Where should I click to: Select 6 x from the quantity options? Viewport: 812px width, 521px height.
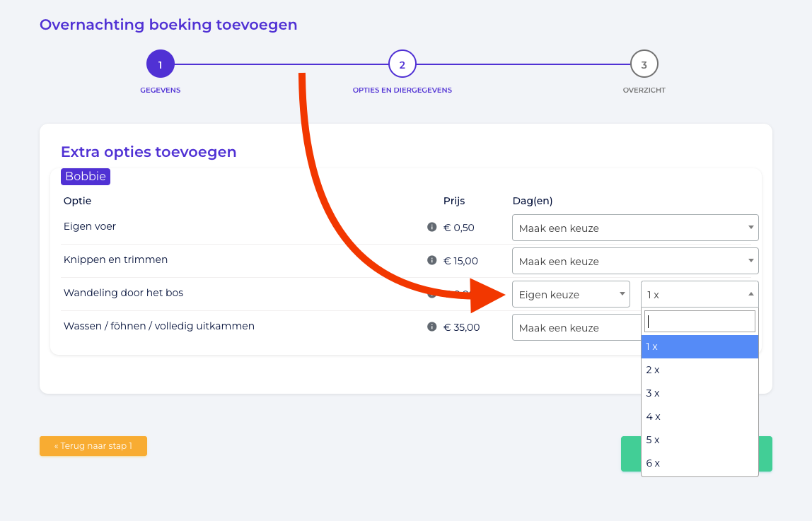pyautogui.click(x=700, y=463)
